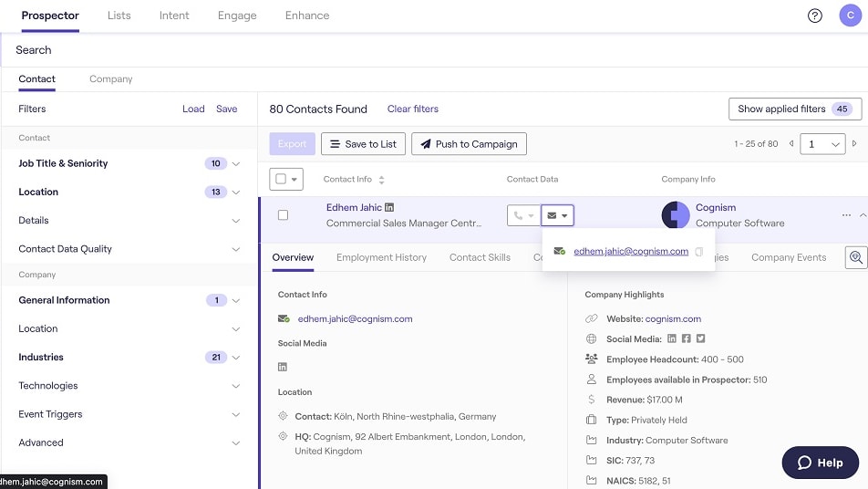
Task: Open the Intent tab
Action: pos(174,16)
